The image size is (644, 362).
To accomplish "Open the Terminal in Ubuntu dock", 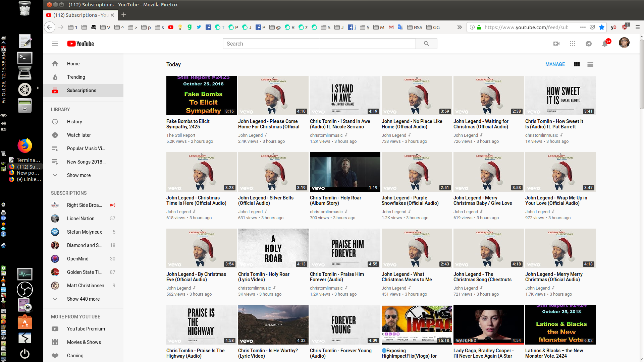I will [x=25, y=58].
